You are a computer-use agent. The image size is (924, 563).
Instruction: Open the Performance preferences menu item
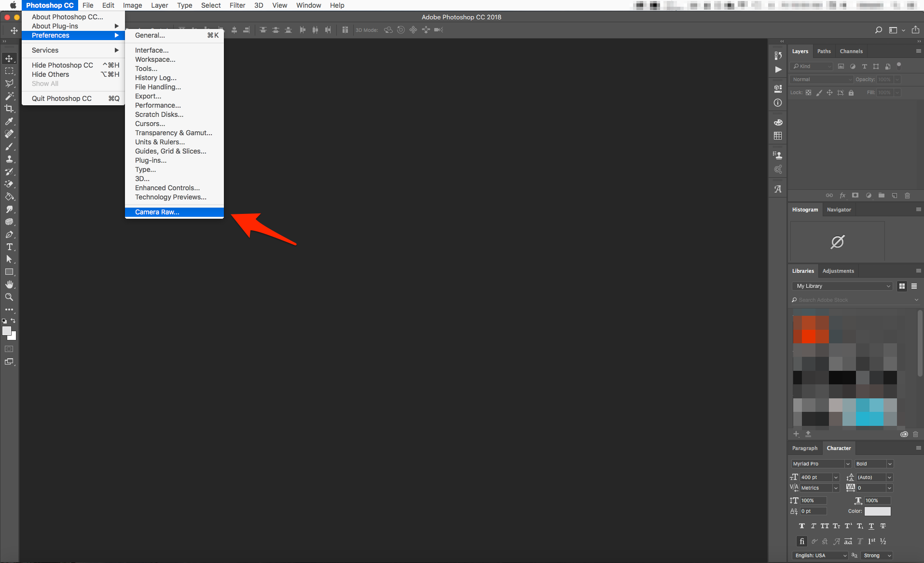174,105
